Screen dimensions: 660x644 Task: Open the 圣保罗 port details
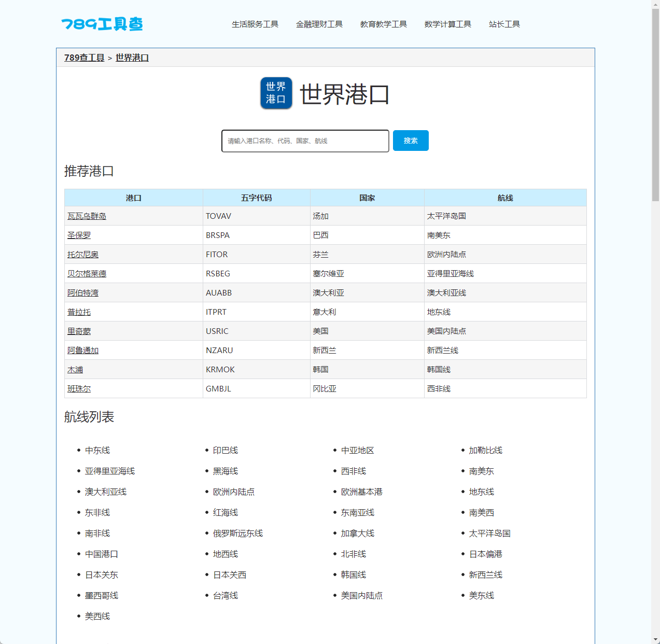(79, 235)
